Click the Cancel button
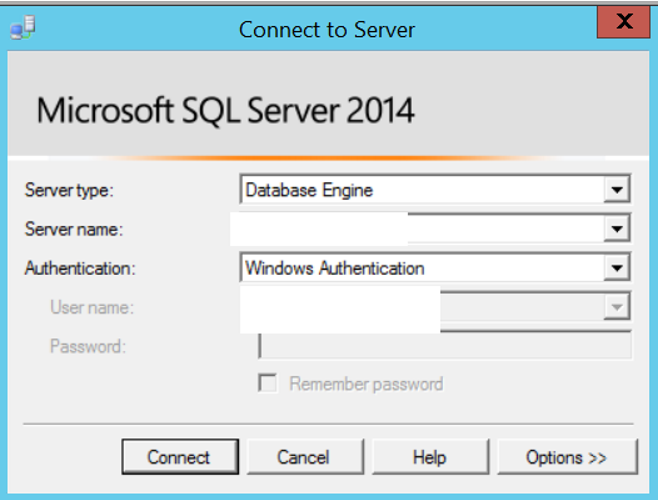 pyautogui.click(x=305, y=457)
